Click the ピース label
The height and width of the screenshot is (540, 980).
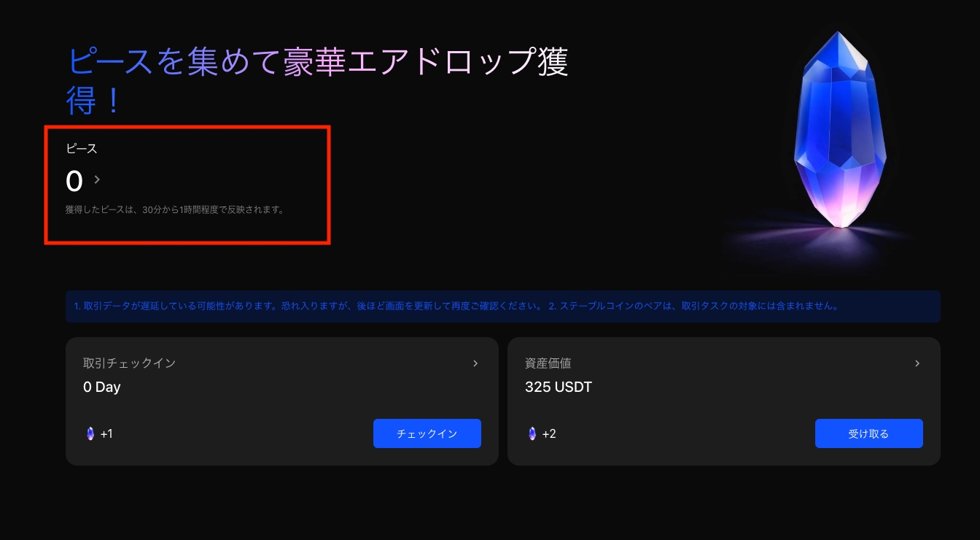tap(82, 148)
